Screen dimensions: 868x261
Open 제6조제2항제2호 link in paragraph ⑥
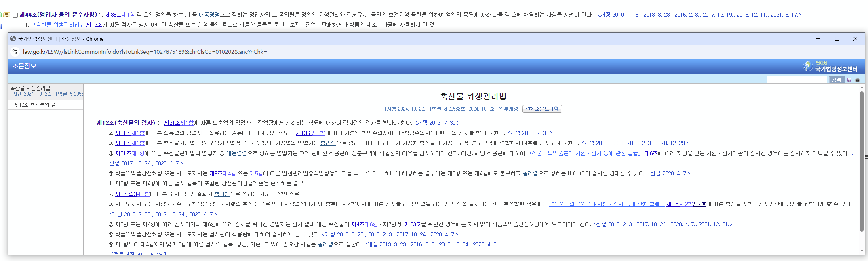686,204
